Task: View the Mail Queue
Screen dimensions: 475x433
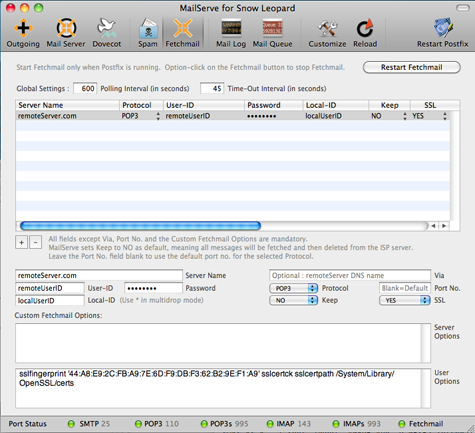Action: tap(272, 33)
